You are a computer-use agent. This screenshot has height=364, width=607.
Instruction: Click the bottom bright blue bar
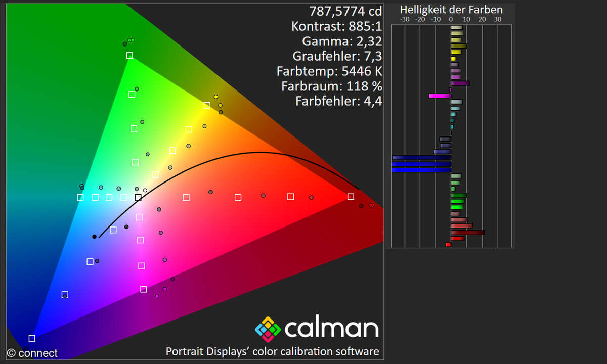point(421,170)
